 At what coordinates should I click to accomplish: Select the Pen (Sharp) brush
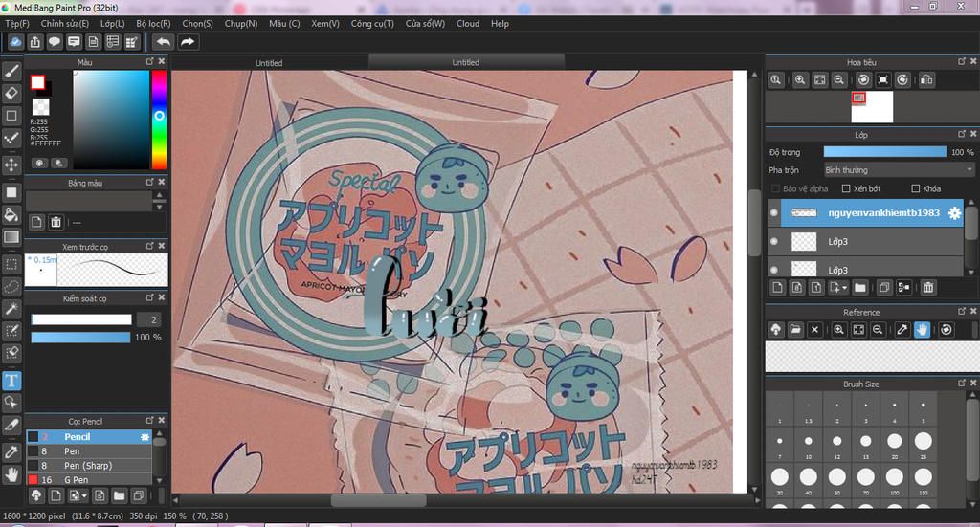pos(89,466)
